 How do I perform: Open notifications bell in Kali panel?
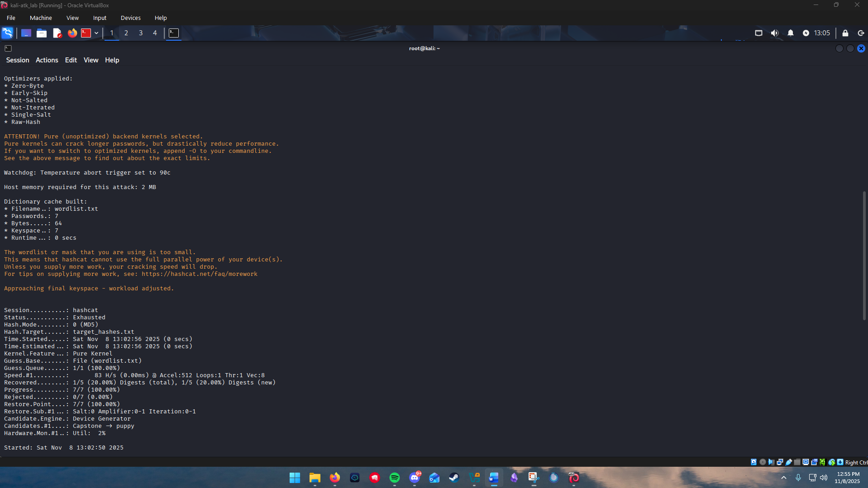[791, 33]
